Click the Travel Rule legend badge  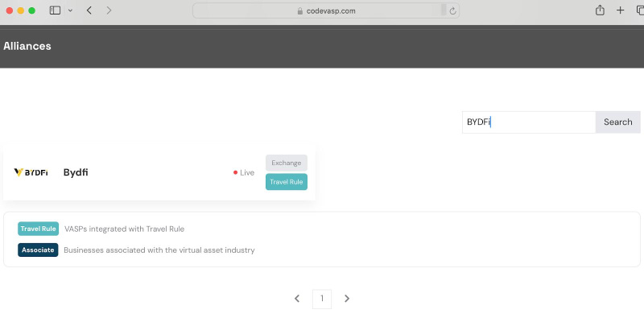(38, 229)
